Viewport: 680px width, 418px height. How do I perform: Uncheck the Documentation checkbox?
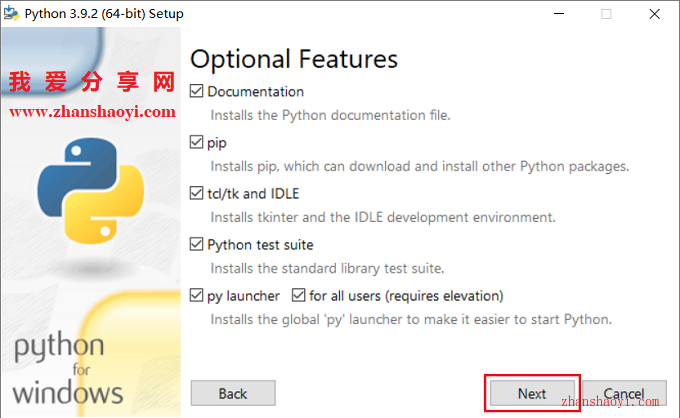[196, 91]
